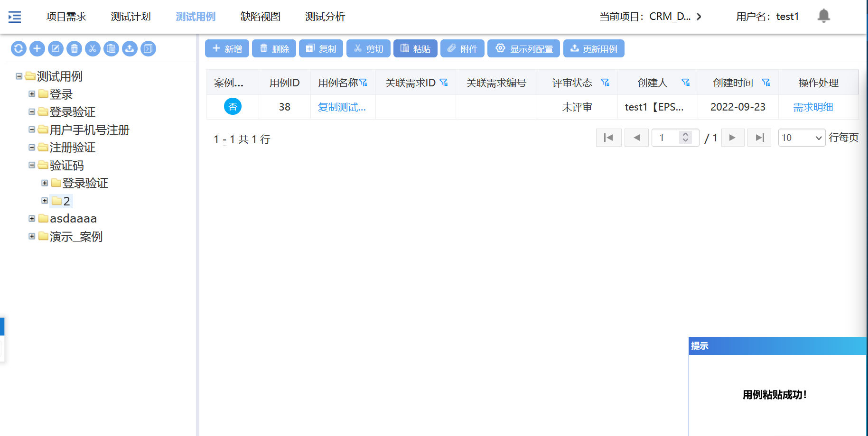Toggle the blue 否 badge in first row
This screenshot has width=868, height=436.
pos(233,107)
